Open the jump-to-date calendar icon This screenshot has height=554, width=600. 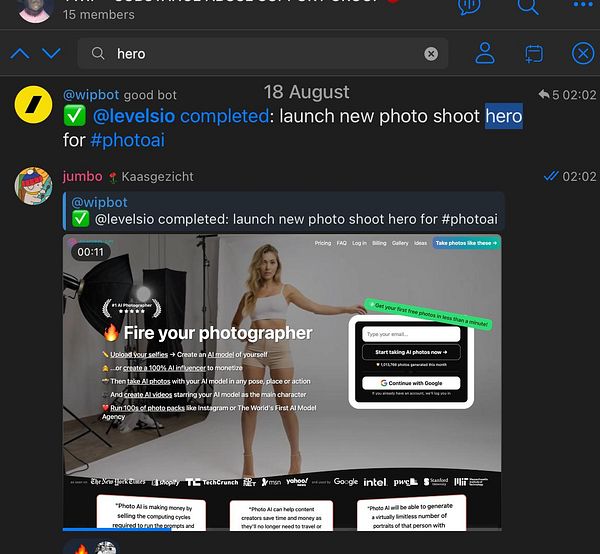coord(534,54)
